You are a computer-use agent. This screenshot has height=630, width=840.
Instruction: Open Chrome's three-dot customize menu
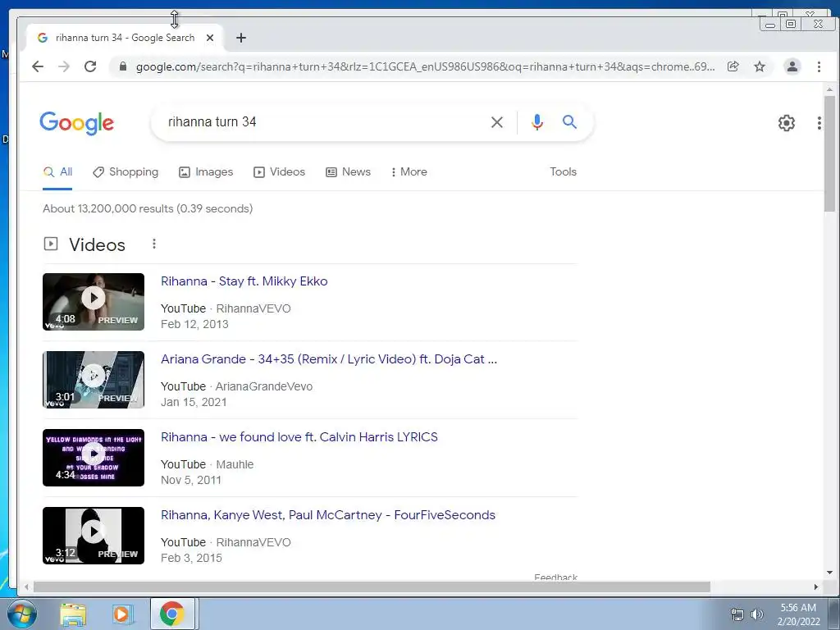click(819, 66)
